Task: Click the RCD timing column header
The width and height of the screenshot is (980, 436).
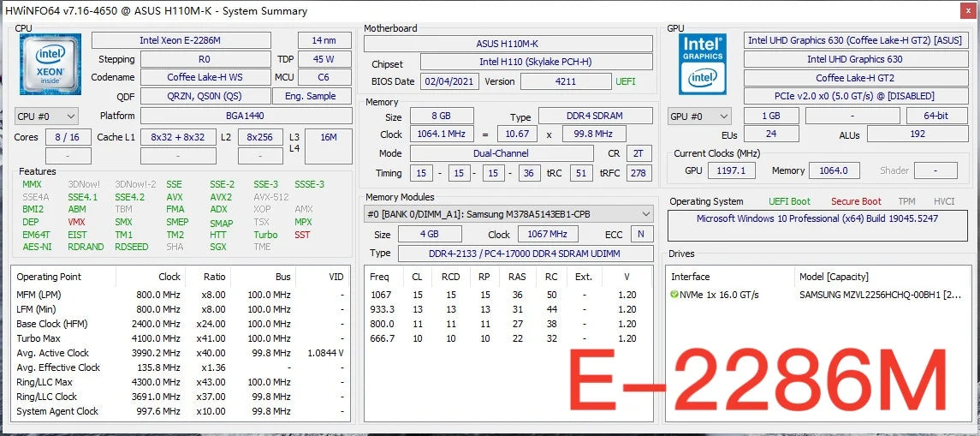Action: (450, 277)
